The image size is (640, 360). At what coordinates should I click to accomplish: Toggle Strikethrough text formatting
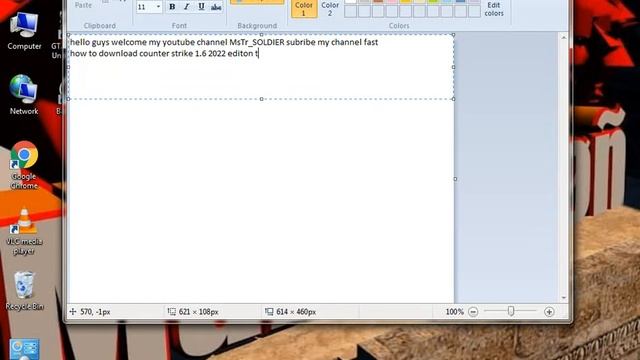pyautogui.click(x=216, y=7)
